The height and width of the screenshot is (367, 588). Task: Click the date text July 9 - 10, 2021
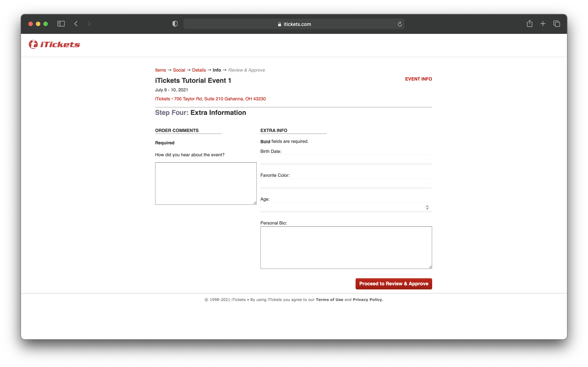pos(172,90)
